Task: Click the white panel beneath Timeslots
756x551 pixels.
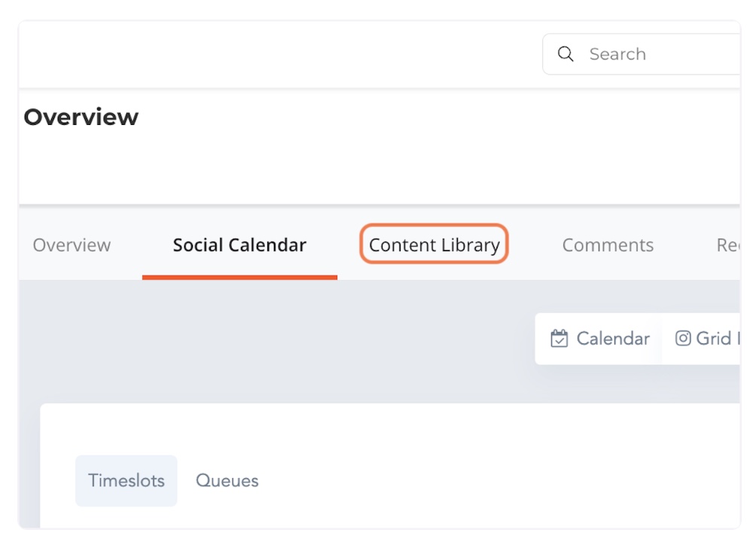Action: [x=376, y=518]
